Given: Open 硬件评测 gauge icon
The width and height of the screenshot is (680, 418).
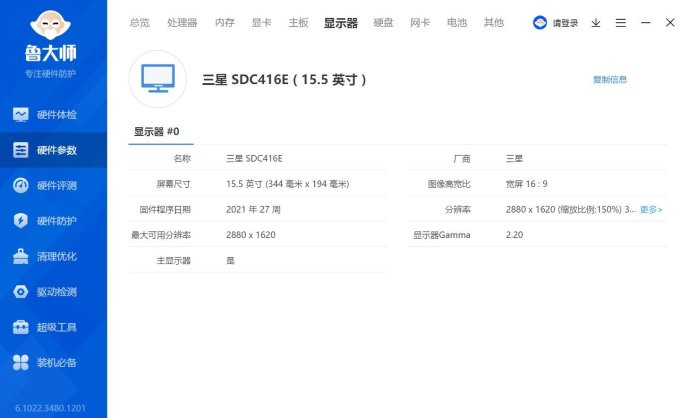Looking at the screenshot, I should click(x=20, y=186).
